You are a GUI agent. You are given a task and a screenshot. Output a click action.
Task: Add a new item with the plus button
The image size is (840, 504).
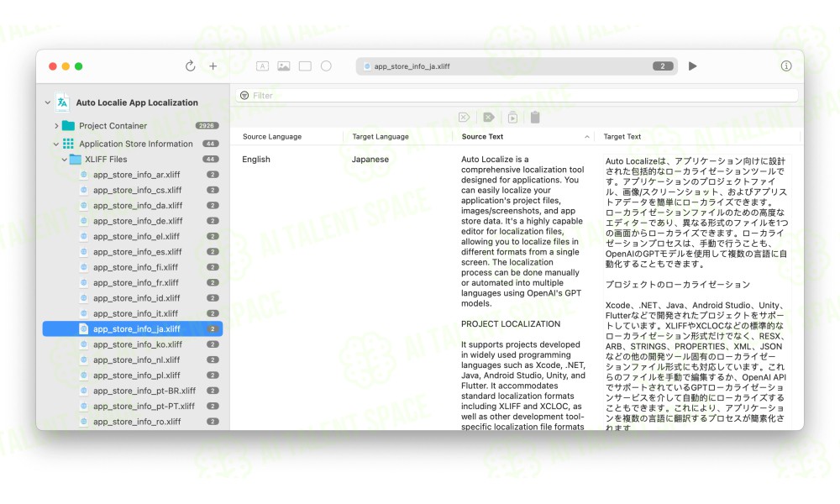point(213,66)
